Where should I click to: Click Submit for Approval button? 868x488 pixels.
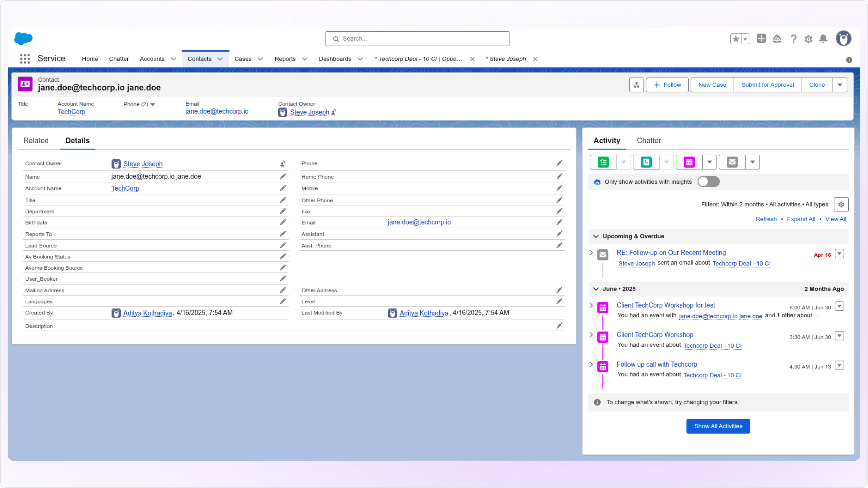pos(767,85)
